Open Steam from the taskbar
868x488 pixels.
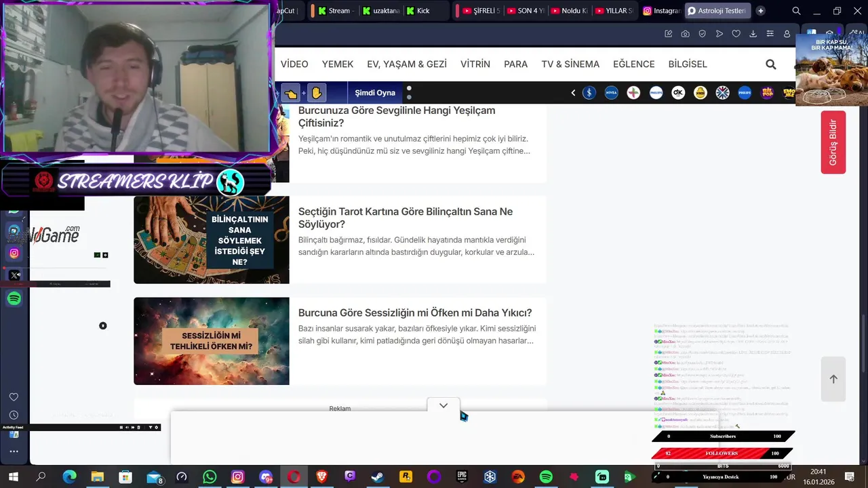[x=377, y=477]
